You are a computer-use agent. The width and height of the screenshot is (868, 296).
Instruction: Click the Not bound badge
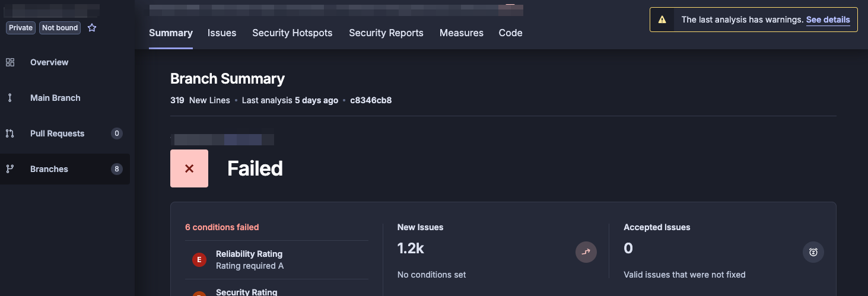pyautogui.click(x=61, y=28)
